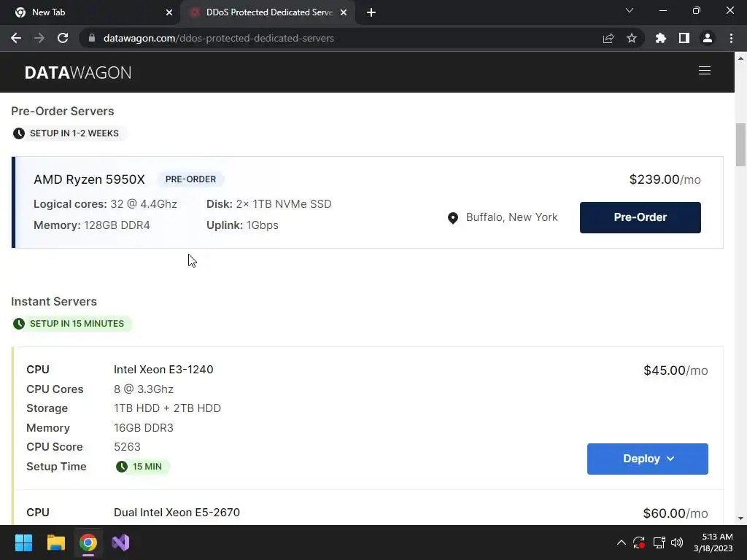Bookmark this page with star icon

tap(632, 38)
